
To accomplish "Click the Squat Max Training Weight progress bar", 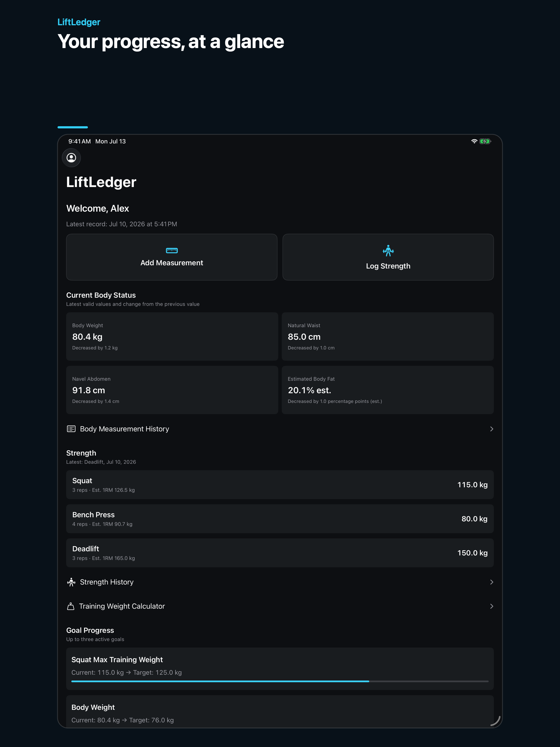I will click(x=280, y=682).
